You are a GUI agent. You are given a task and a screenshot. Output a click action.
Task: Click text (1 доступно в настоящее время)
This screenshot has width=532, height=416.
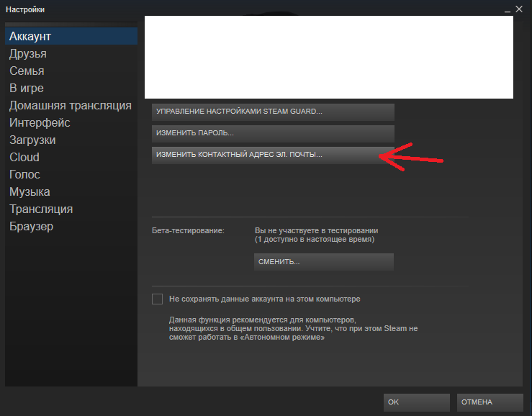point(315,240)
